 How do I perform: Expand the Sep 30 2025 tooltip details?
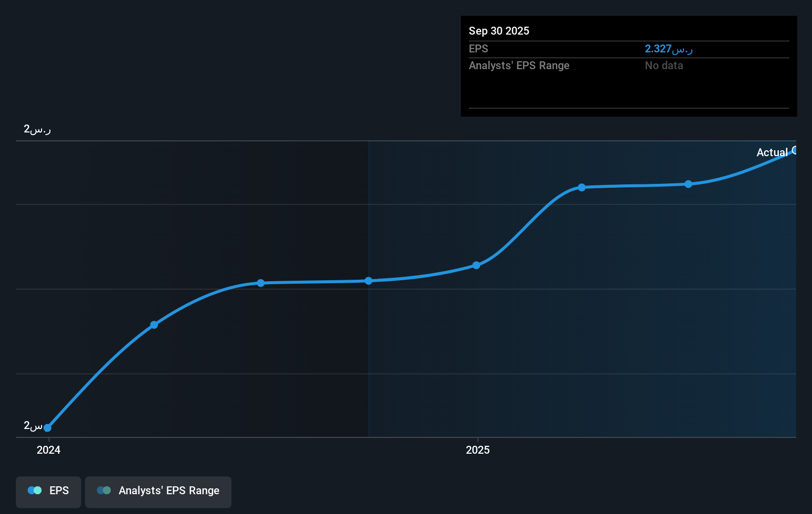pyautogui.click(x=499, y=31)
